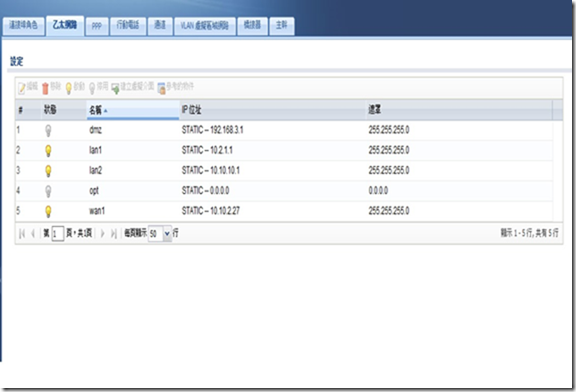
Task: Open the Tunnel (通道) tab
Action: 160,25
